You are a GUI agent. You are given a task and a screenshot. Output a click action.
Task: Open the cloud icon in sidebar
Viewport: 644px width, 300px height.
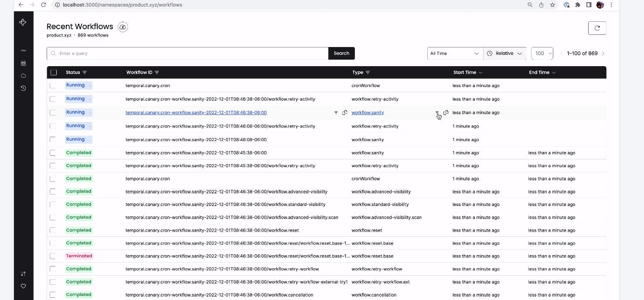(x=23, y=76)
